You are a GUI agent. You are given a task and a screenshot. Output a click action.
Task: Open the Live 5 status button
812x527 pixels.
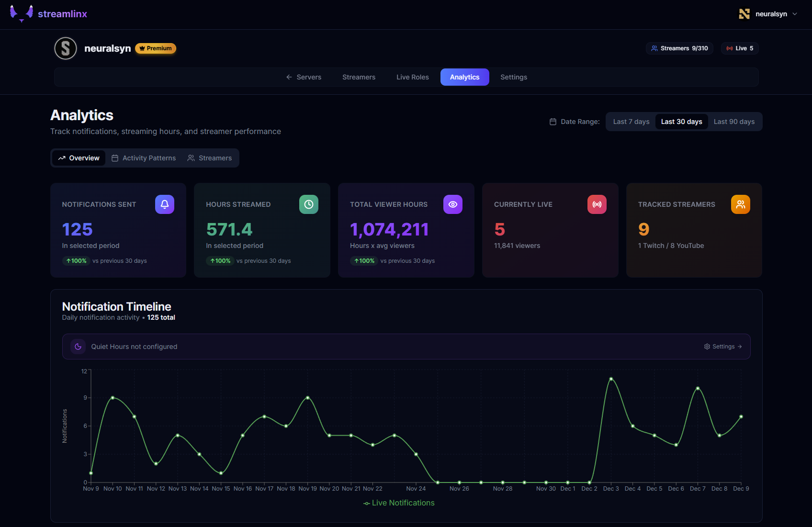[x=739, y=48]
